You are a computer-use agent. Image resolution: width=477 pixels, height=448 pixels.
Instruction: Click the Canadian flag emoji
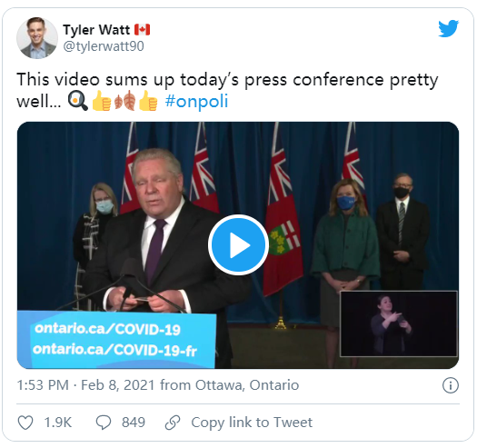(143, 30)
